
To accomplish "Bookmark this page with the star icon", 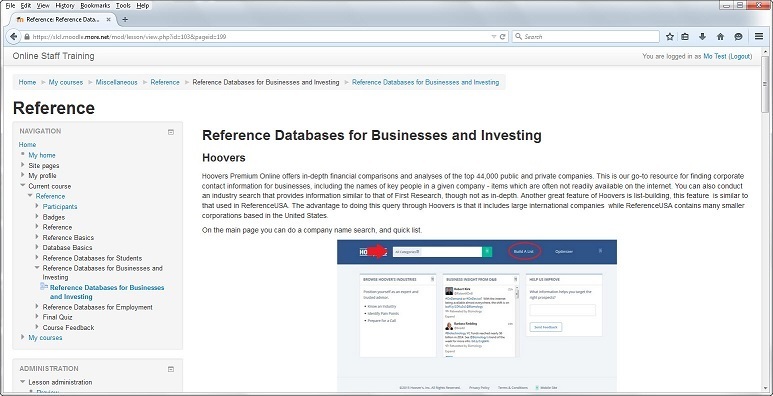I will [669, 36].
